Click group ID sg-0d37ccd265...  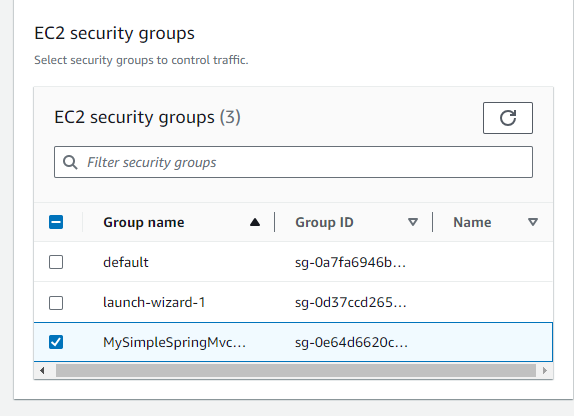point(351,302)
